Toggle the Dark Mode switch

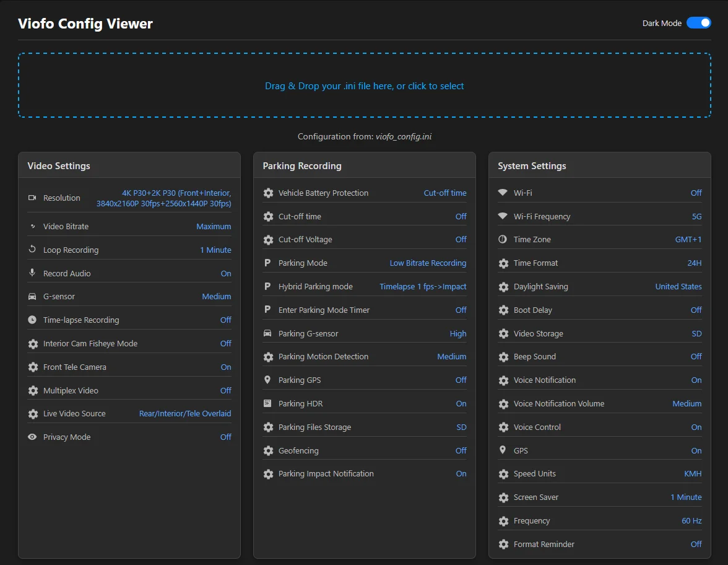tap(698, 23)
